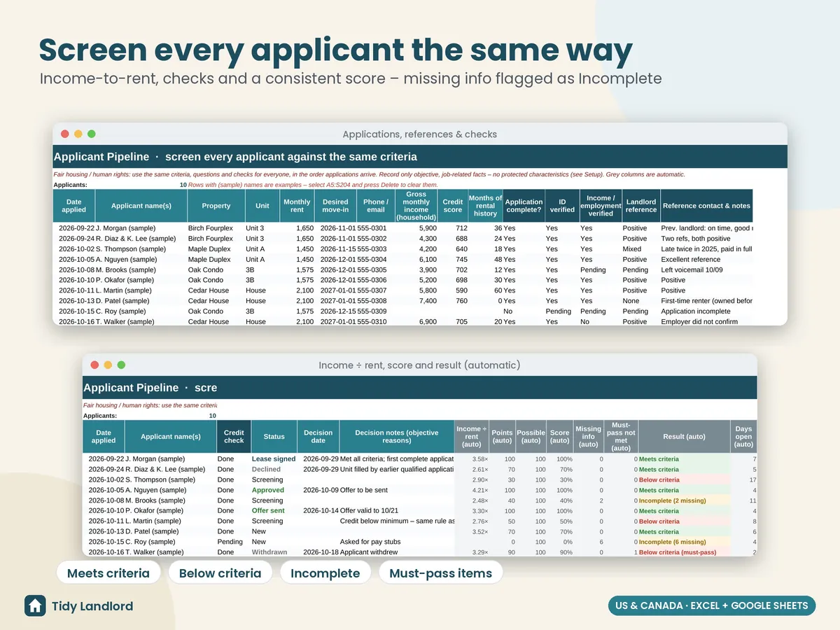Click the 'Withdrawn' status cell
840x630 pixels.
click(x=269, y=552)
